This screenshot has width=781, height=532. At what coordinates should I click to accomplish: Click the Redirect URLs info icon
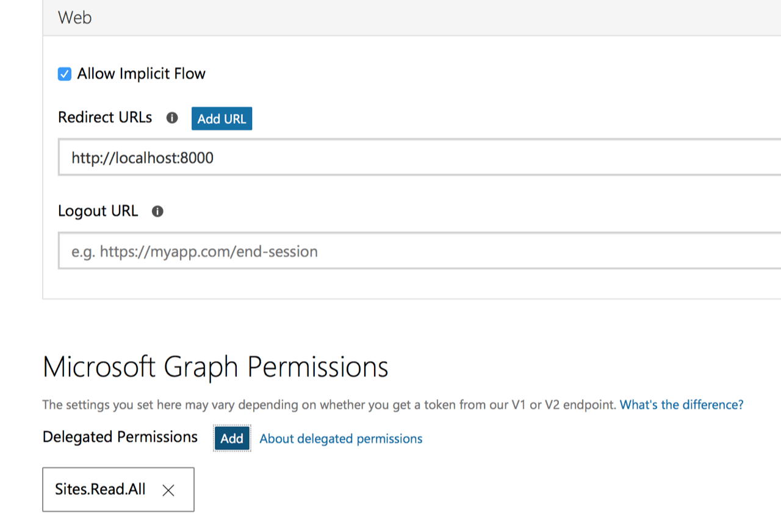click(172, 118)
